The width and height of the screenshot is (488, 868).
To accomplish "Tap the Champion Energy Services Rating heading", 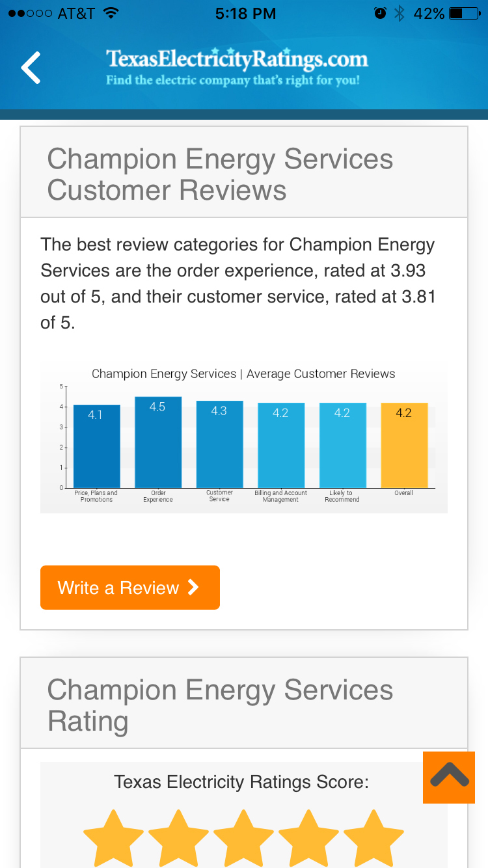I will 220,705.
